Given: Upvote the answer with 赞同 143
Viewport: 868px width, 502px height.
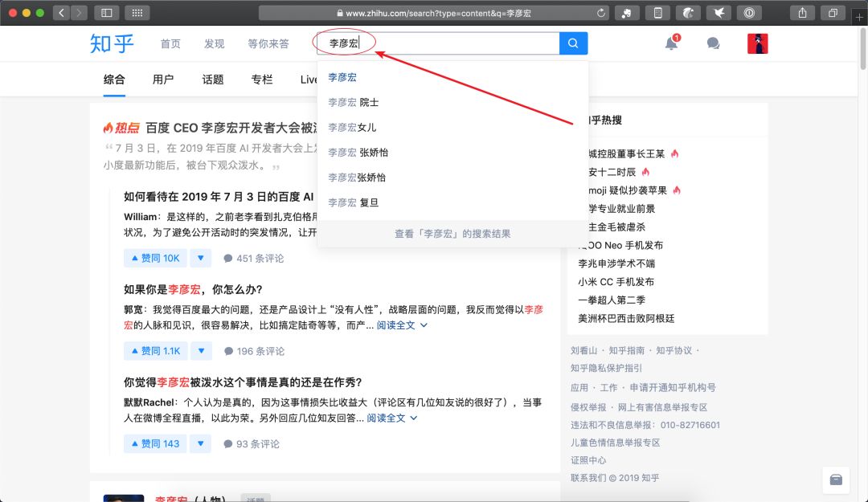Looking at the screenshot, I should pyautogui.click(x=155, y=444).
